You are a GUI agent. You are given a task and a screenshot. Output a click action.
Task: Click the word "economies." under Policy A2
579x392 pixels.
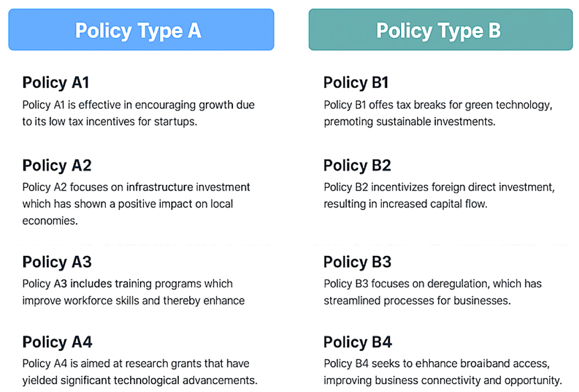(50, 221)
